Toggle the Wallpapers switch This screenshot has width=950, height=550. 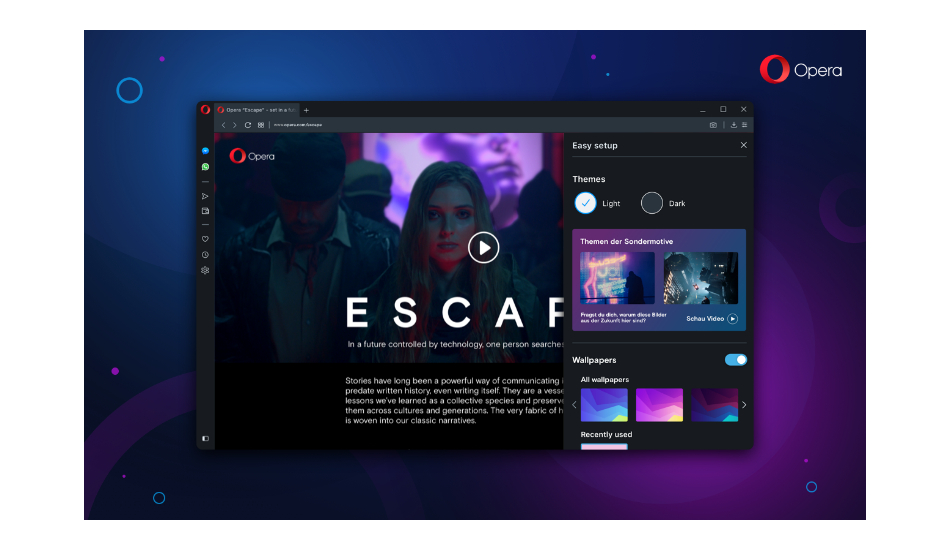[x=736, y=360]
